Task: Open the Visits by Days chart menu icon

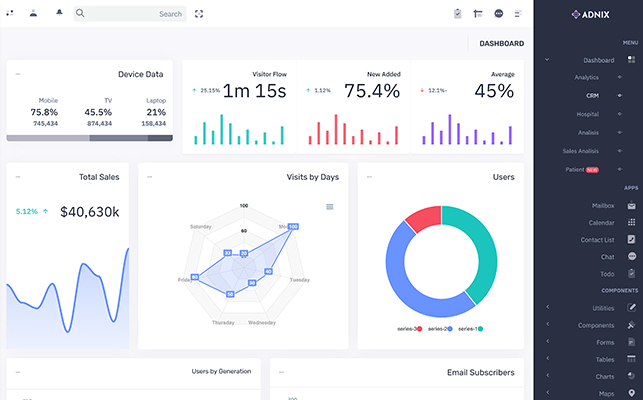Action: pos(330,207)
